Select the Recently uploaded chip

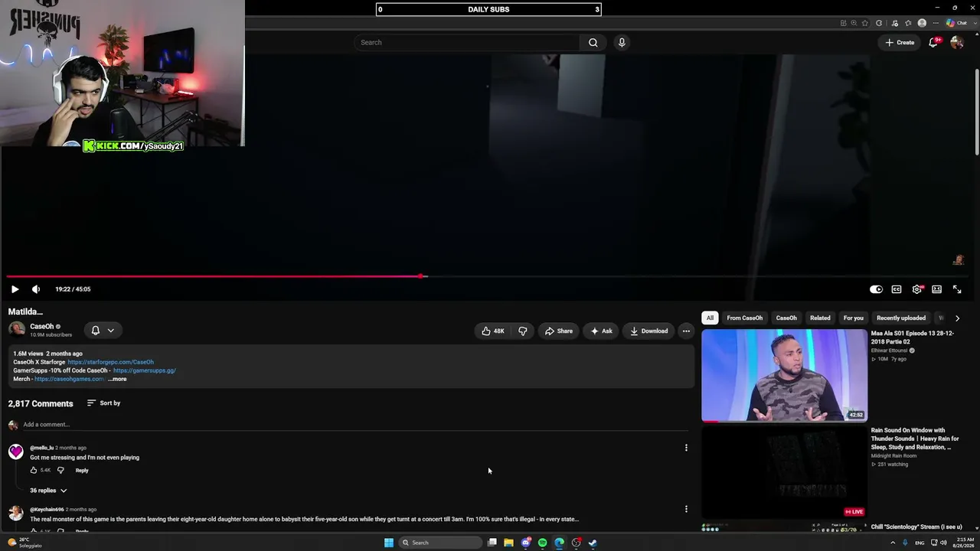click(x=901, y=318)
